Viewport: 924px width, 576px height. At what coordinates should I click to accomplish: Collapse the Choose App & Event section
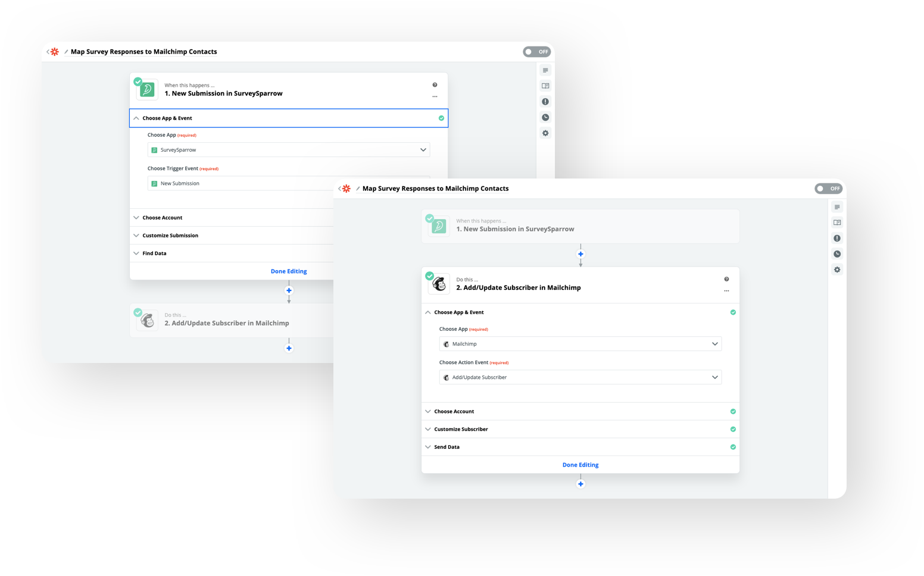click(427, 312)
